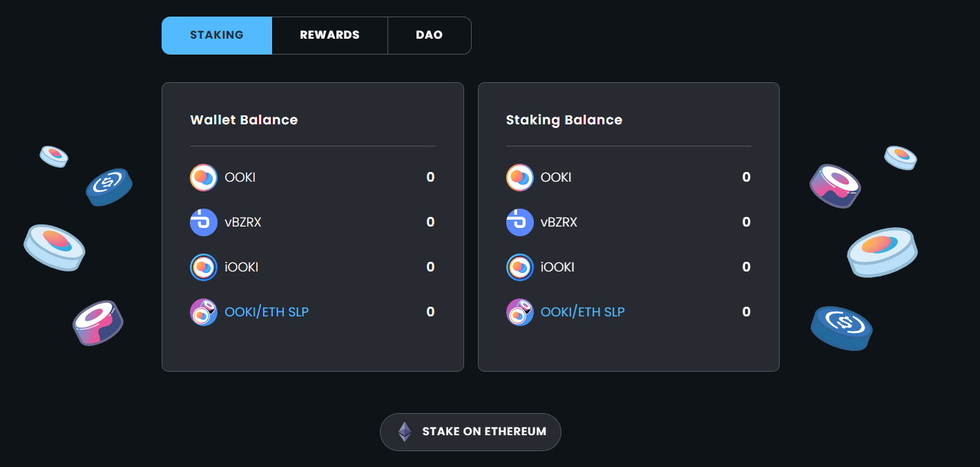Select the vBZRX label in Staking Balance
The height and width of the screenshot is (467, 980).
pyautogui.click(x=559, y=222)
